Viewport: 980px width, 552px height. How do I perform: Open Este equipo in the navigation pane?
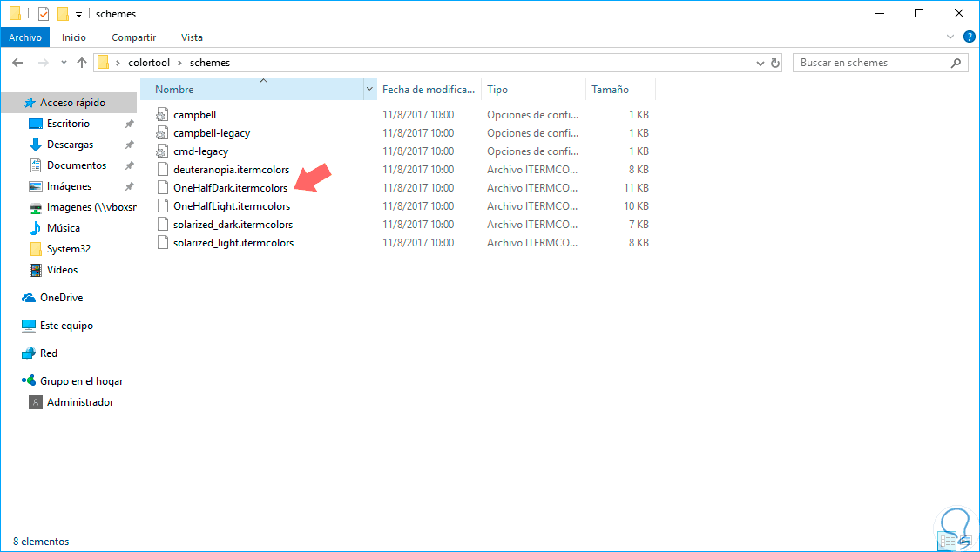(x=66, y=326)
